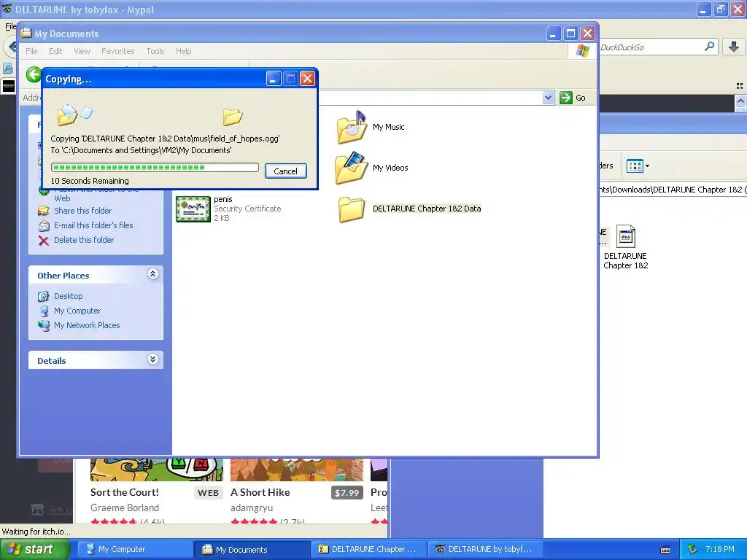Click the Windows flag logo in My Documents
The image size is (747, 560).
pyautogui.click(x=582, y=51)
